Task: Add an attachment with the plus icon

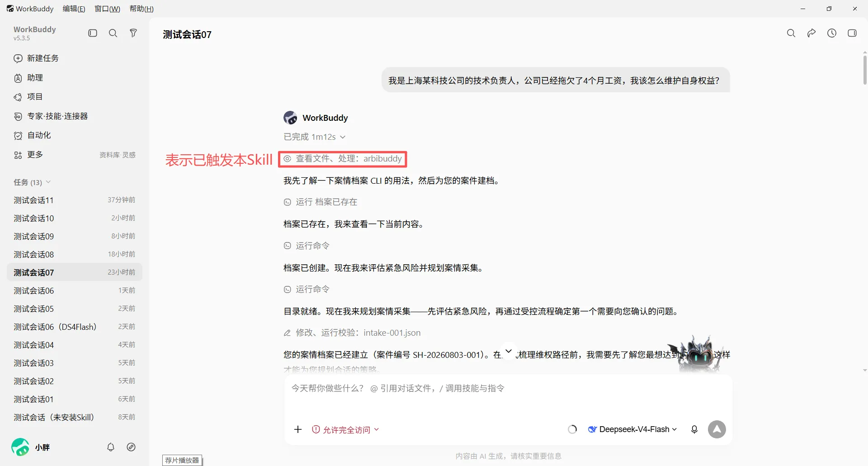Action: (298, 429)
